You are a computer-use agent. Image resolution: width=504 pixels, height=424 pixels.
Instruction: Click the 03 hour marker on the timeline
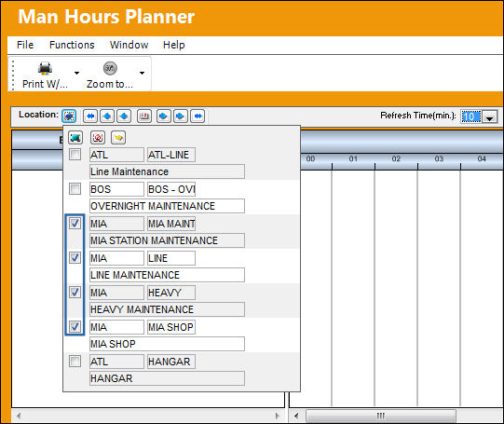pyautogui.click(x=439, y=158)
